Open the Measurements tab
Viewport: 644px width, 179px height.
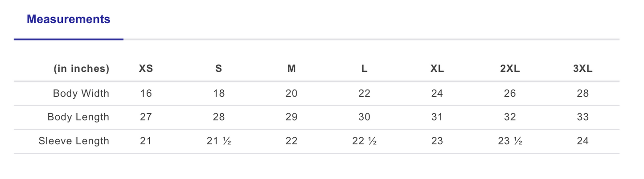tap(68, 20)
